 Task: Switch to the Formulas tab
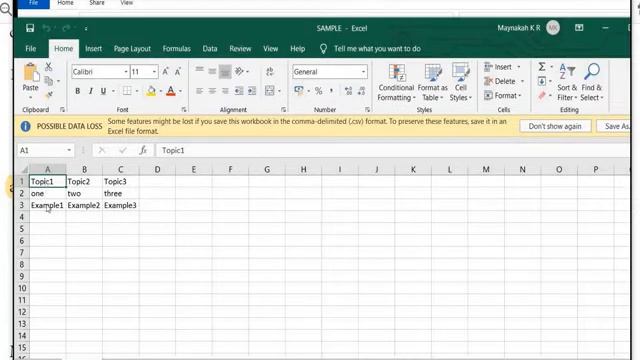(176, 49)
